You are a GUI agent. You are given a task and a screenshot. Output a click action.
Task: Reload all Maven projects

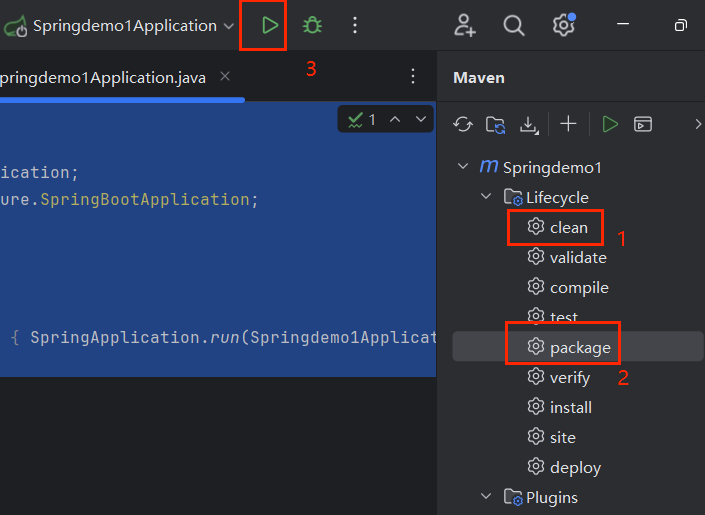click(x=463, y=124)
